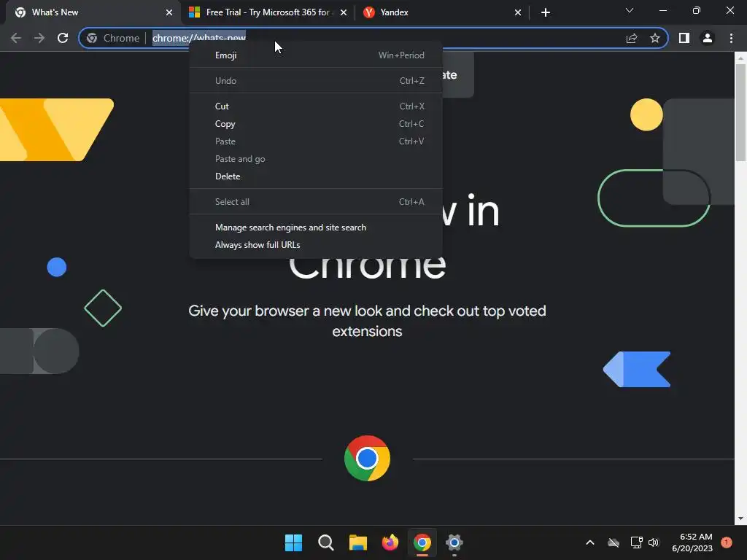The height and width of the screenshot is (560, 747).
Task: Close the Microsoft 365 Free Trial tab
Action: coord(344,12)
